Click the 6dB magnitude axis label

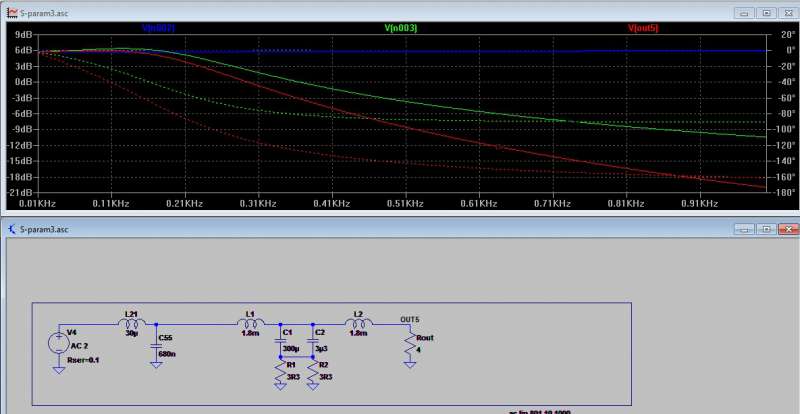(22, 50)
